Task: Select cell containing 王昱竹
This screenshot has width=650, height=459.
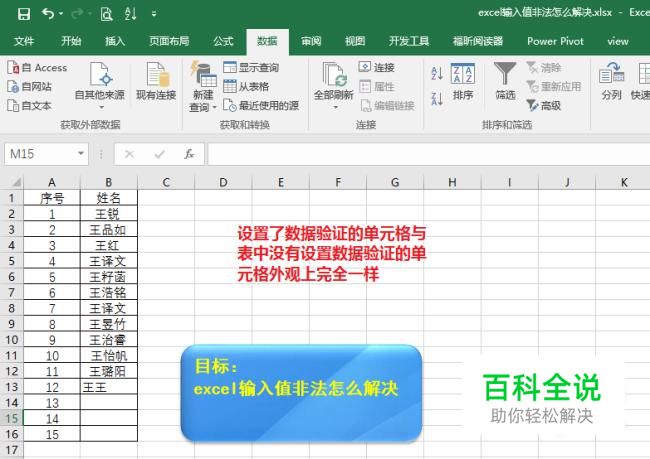Action: (x=109, y=324)
